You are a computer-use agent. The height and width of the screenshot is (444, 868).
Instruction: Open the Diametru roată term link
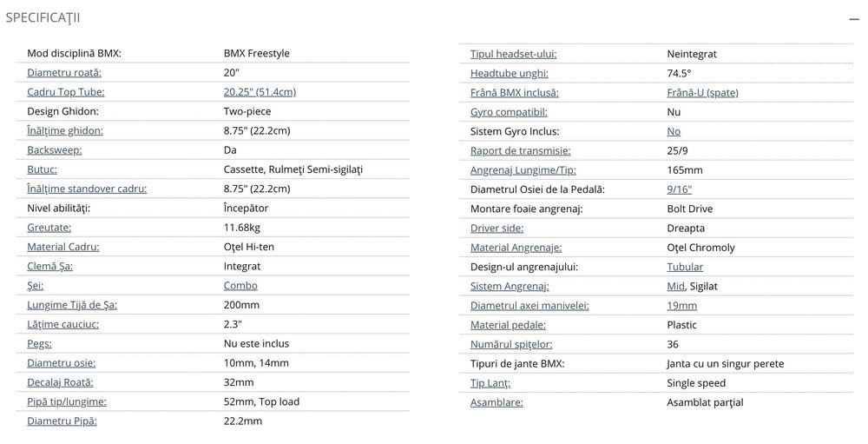[x=64, y=73]
